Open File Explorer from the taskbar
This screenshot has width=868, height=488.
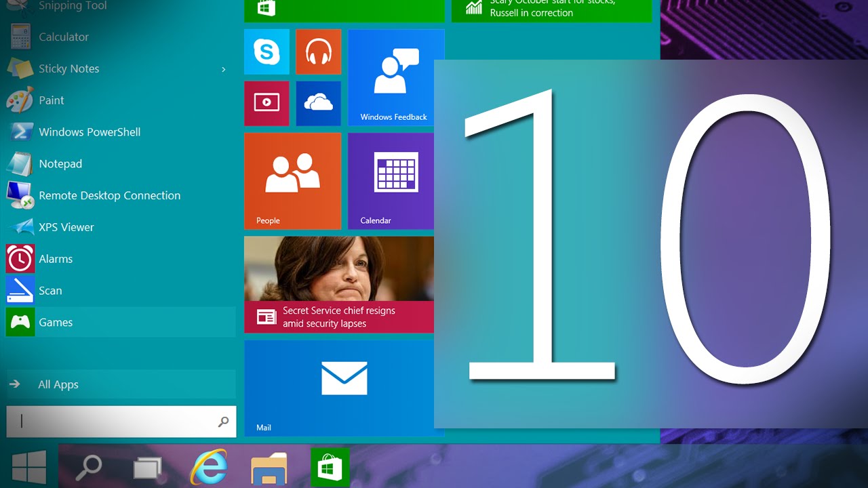click(269, 468)
